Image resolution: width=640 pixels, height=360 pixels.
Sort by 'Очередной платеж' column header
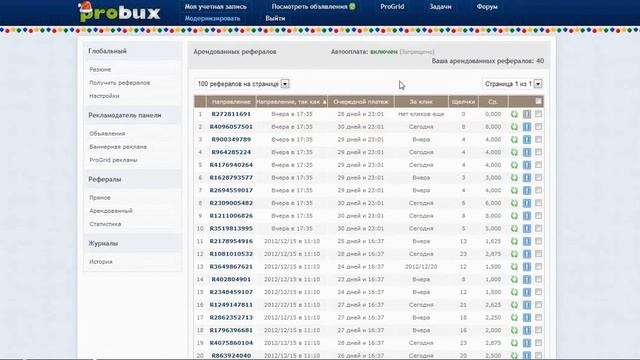(x=361, y=102)
